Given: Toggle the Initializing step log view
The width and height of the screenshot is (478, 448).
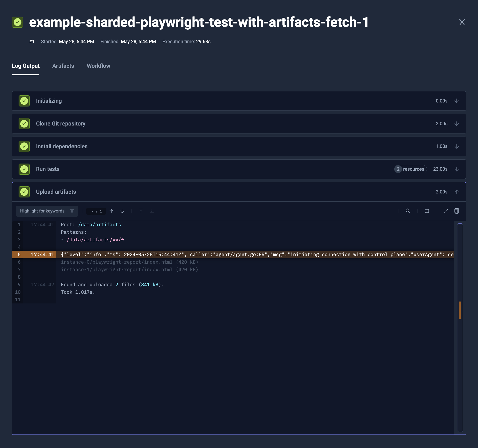Looking at the screenshot, I should [457, 101].
